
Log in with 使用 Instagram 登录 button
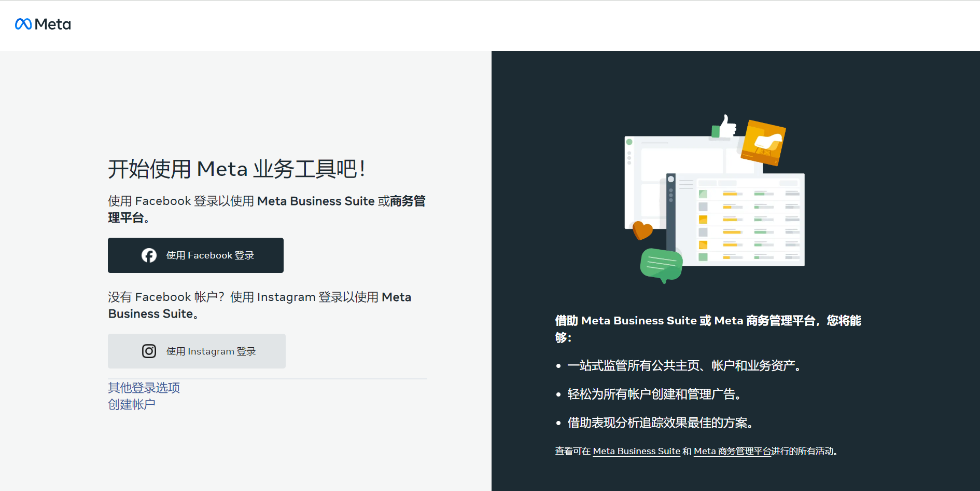click(x=197, y=351)
